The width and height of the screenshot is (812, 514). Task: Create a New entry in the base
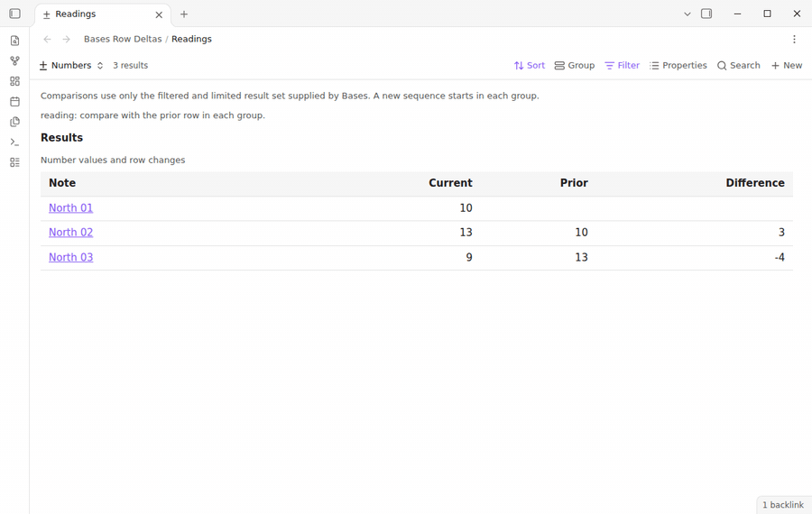point(787,65)
